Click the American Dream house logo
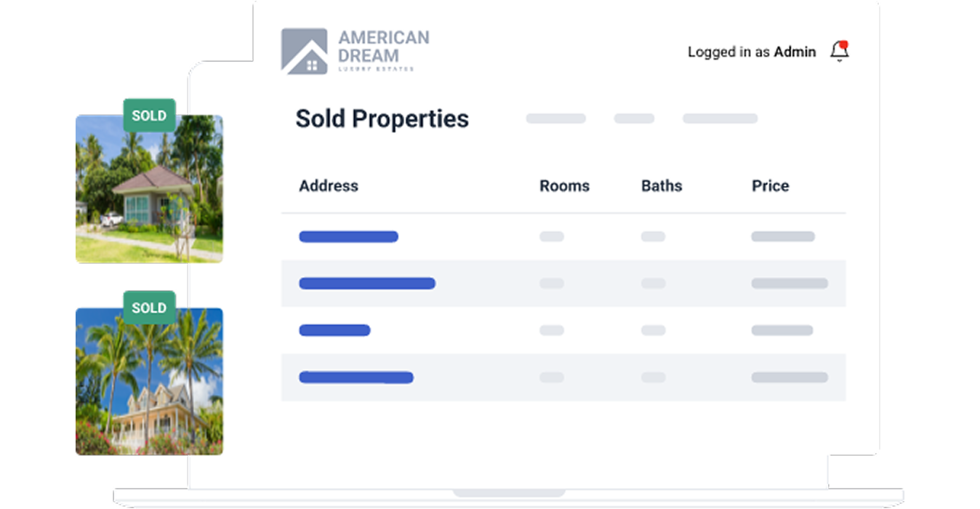Screen dimensions: 980x509 tap(304, 52)
